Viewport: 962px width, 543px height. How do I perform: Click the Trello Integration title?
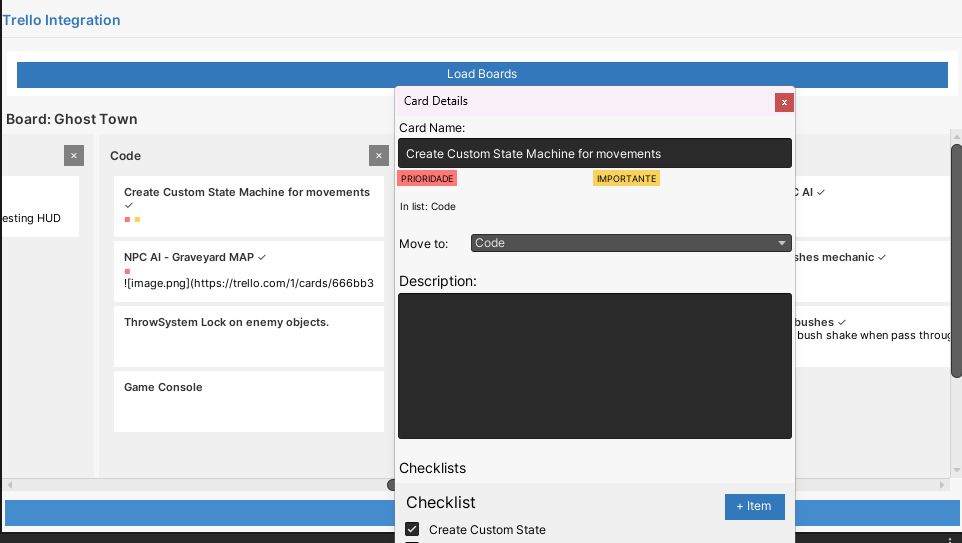coord(61,20)
